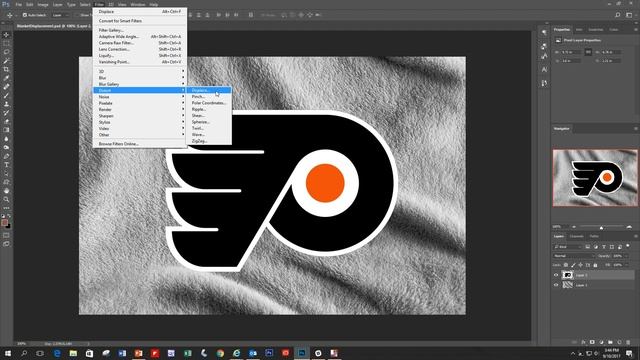Click the zoom in large mountains icon in Navigator

(x=629, y=227)
